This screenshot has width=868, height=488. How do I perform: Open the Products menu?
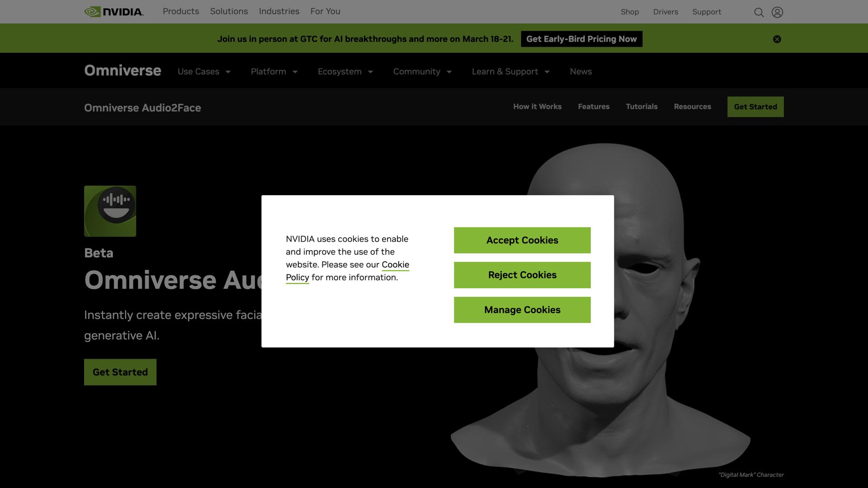coord(180,11)
